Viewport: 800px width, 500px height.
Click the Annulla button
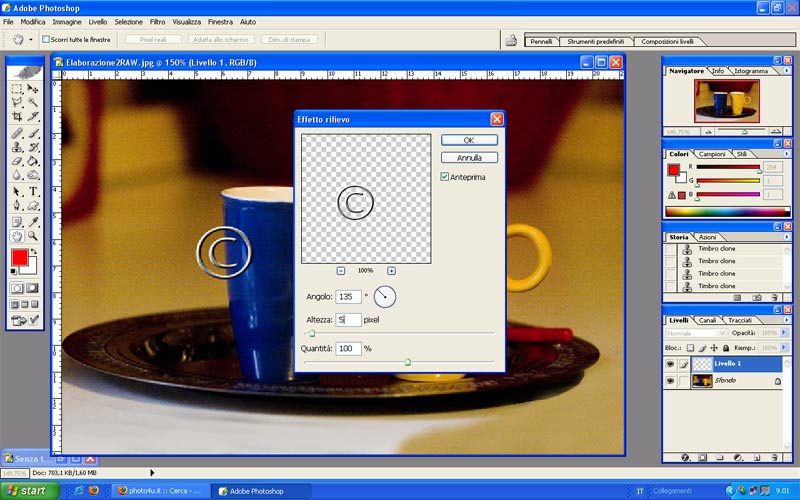click(468, 158)
